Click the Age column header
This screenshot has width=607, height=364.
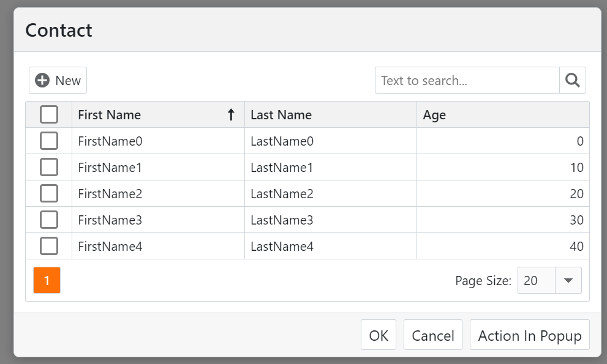point(435,114)
